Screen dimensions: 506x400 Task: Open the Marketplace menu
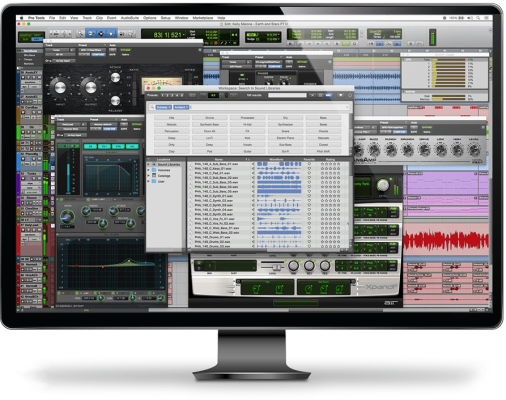tap(203, 18)
